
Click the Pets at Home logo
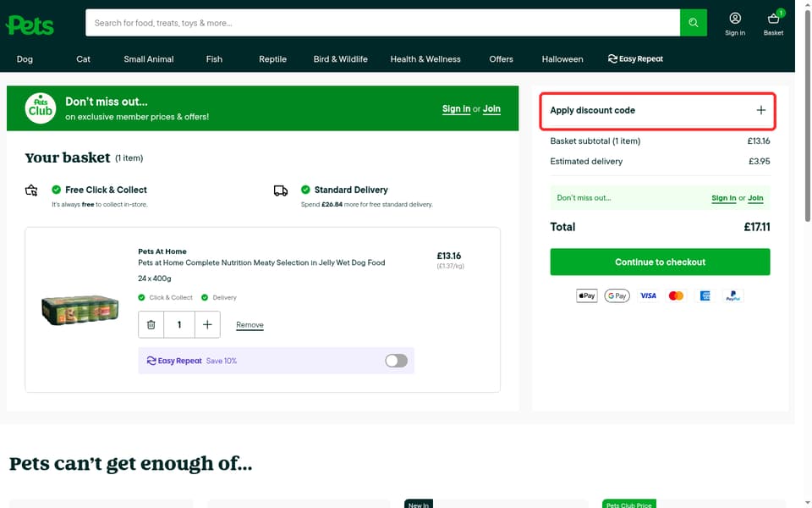tap(30, 25)
